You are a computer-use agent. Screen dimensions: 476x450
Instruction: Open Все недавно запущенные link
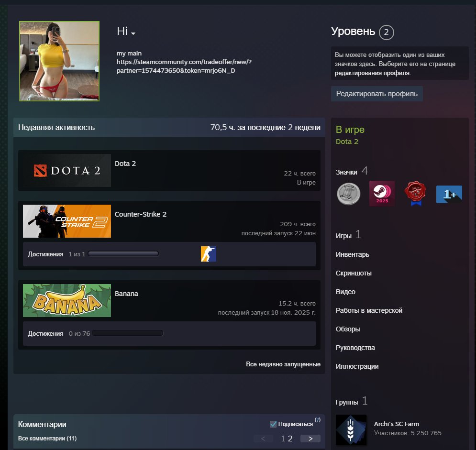283,364
